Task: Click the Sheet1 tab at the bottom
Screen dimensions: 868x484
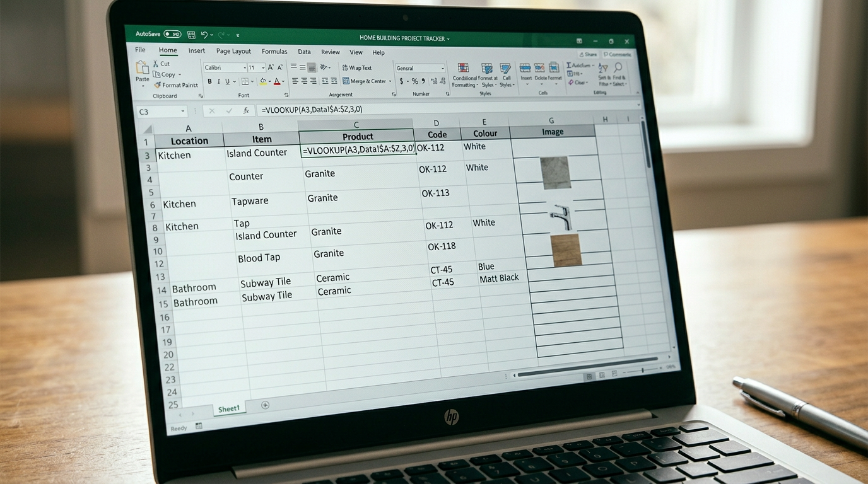Action: pos(228,408)
